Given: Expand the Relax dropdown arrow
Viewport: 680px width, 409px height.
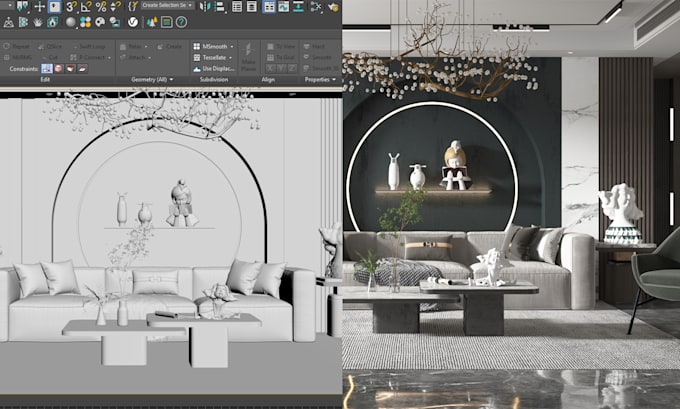Looking at the screenshot, I should tap(146, 46).
